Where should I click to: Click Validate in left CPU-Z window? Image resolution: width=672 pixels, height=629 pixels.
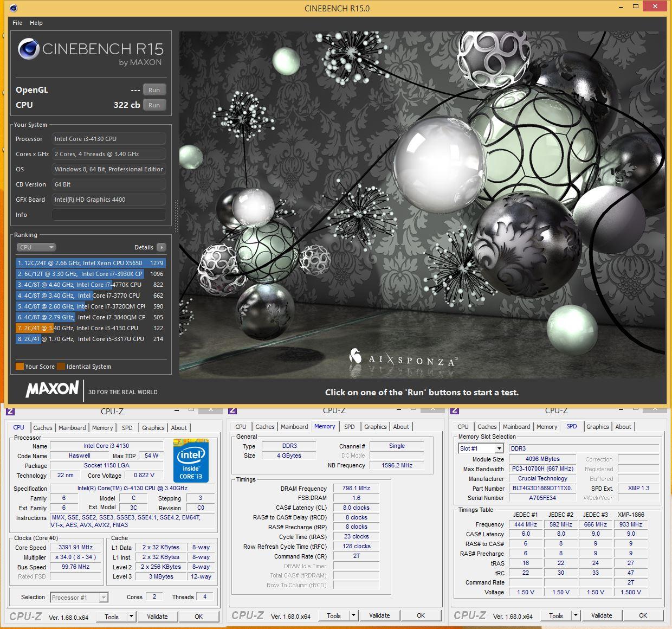coord(157,617)
